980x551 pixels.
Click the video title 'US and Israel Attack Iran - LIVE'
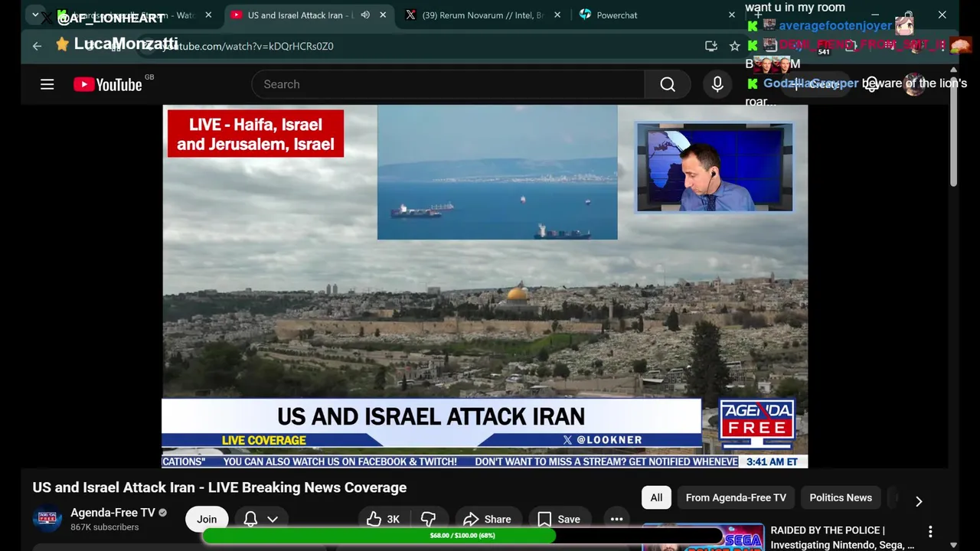(x=220, y=487)
